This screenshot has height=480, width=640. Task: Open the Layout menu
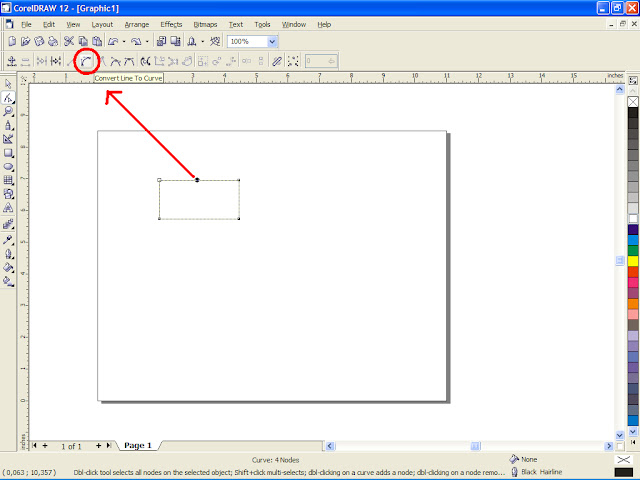[x=102, y=24]
